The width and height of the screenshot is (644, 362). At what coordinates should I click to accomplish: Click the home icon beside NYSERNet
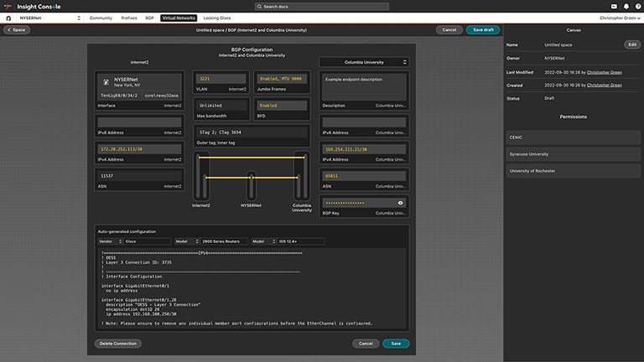tap(8, 18)
